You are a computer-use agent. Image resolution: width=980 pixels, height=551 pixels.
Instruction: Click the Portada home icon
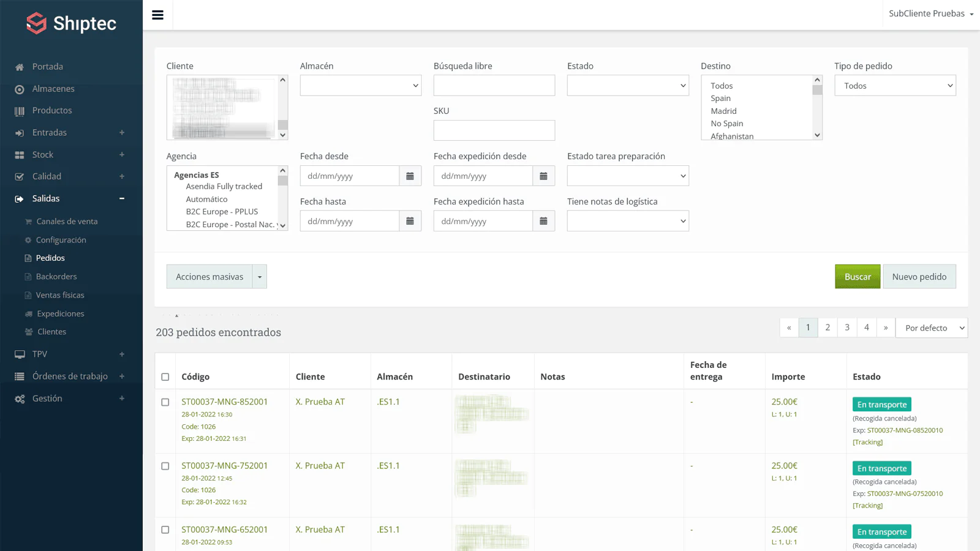(x=20, y=67)
